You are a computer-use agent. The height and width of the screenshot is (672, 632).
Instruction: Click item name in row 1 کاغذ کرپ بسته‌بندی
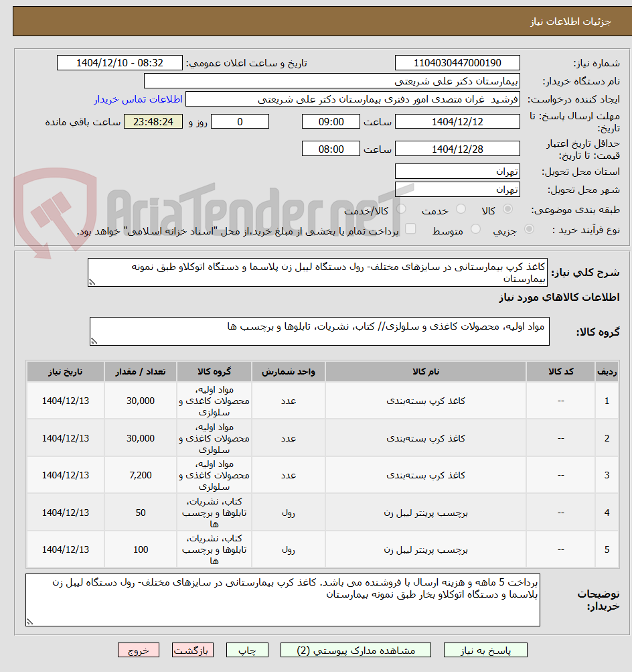click(x=426, y=401)
